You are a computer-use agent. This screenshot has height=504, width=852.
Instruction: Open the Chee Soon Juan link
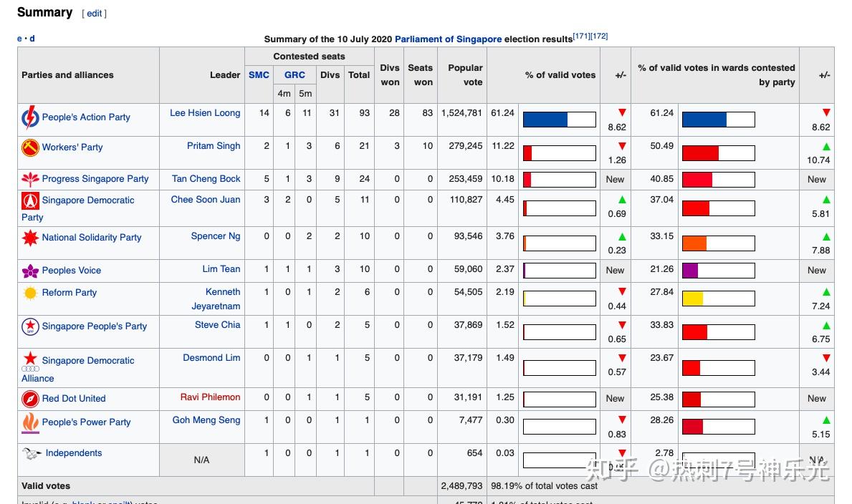pyautogui.click(x=206, y=199)
